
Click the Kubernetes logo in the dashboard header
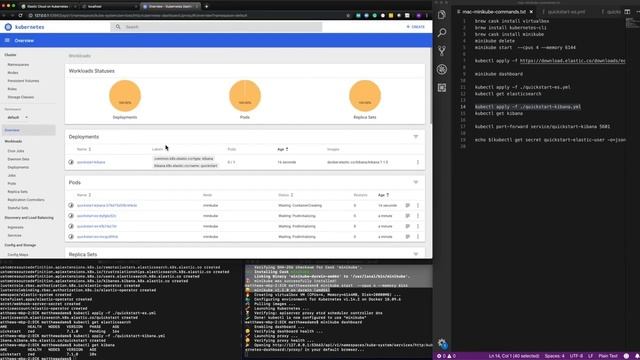coord(8,27)
